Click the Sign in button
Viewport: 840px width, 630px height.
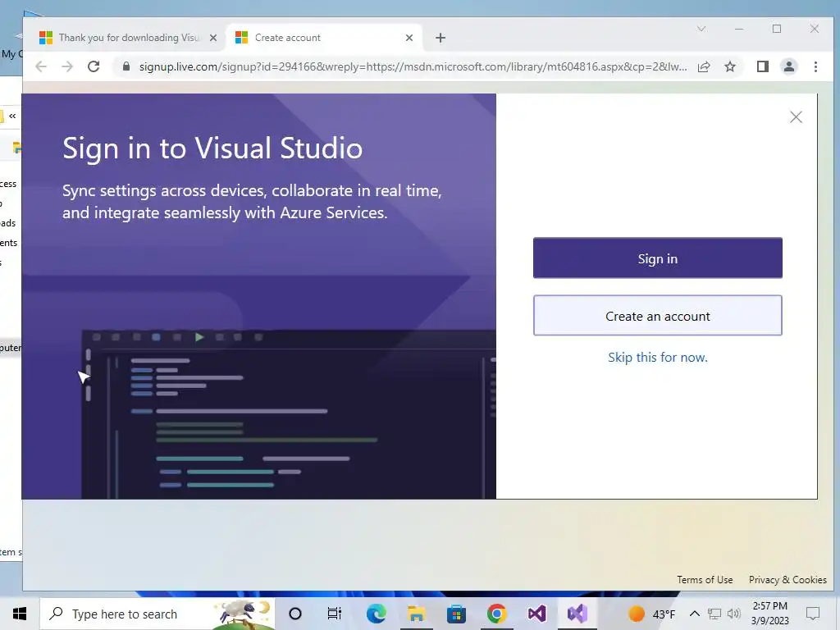[x=657, y=258]
